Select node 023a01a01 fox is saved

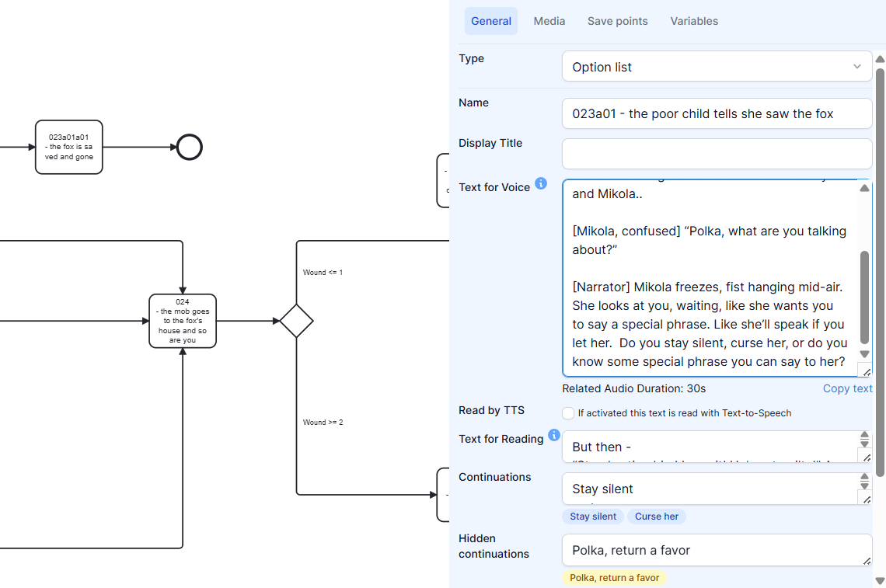click(68, 147)
